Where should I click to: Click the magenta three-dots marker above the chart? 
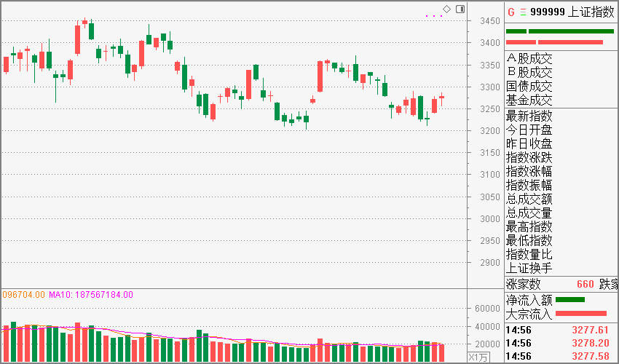(434, 16)
